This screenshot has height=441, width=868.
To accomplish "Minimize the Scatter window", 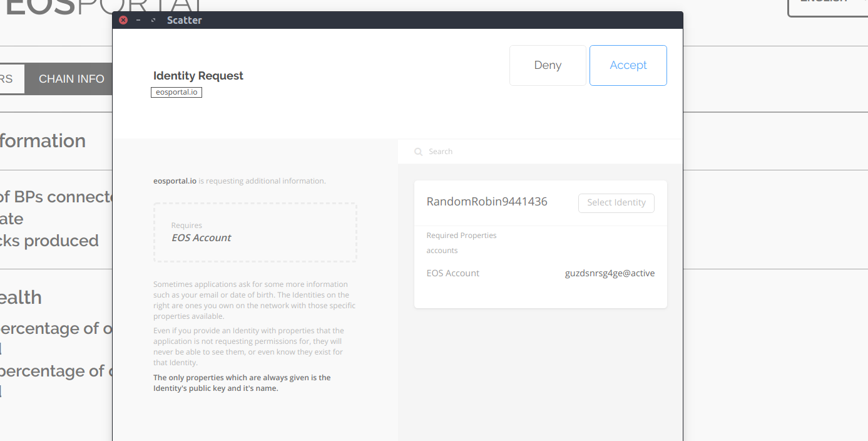I will (x=138, y=20).
